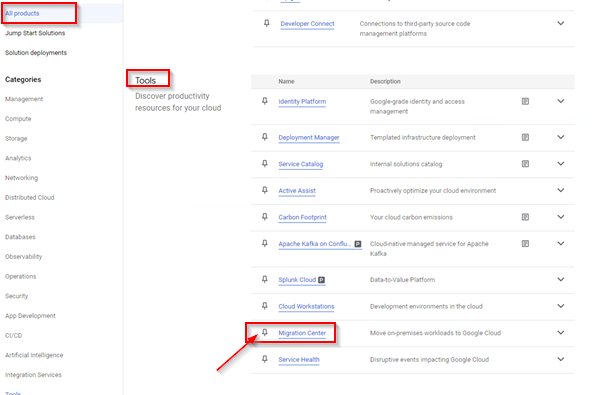Jump to App Development category
The height and width of the screenshot is (395, 600).
(x=30, y=316)
